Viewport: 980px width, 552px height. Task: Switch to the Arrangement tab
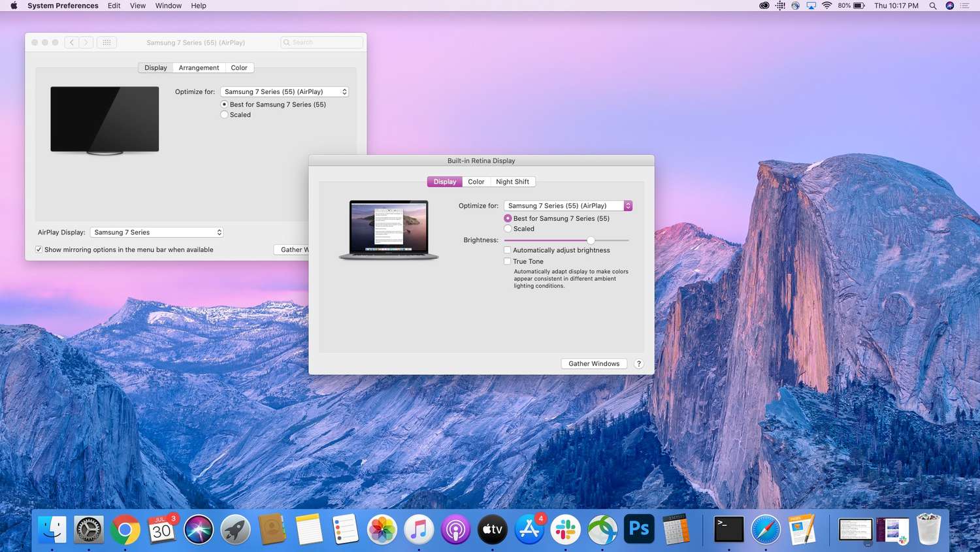[199, 68]
